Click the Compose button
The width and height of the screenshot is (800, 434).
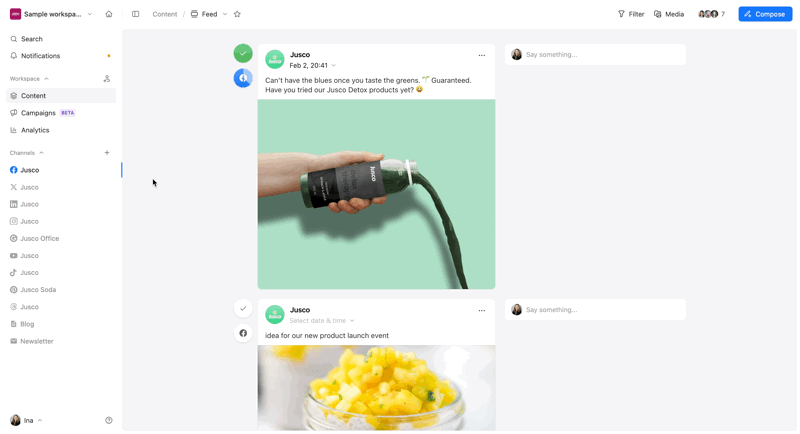pyautogui.click(x=765, y=14)
